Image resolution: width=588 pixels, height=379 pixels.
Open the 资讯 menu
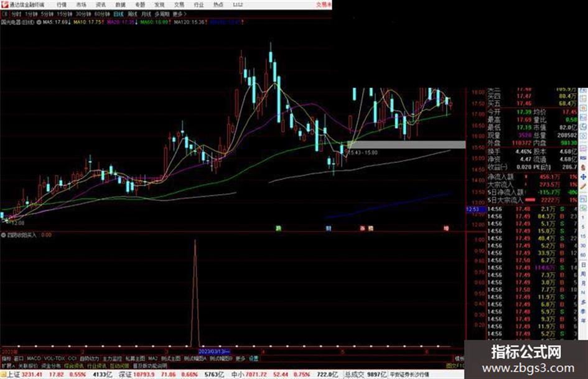pyautogui.click(x=101, y=5)
